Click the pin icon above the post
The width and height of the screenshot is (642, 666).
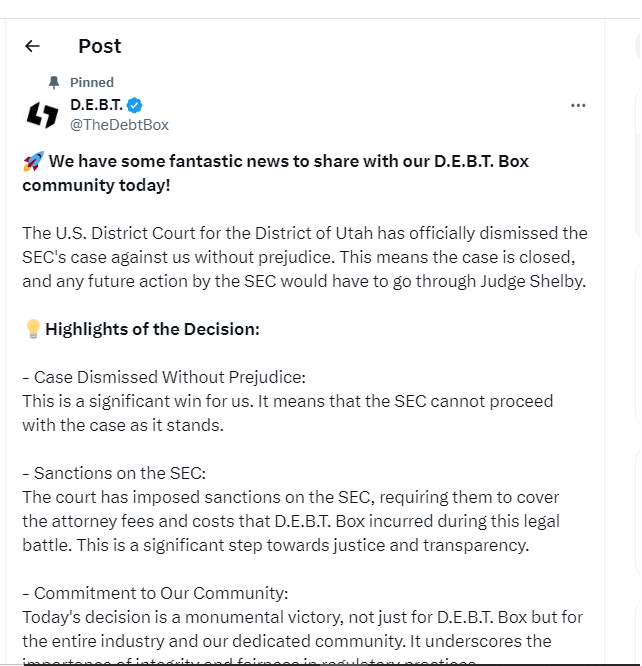(54, 82)
